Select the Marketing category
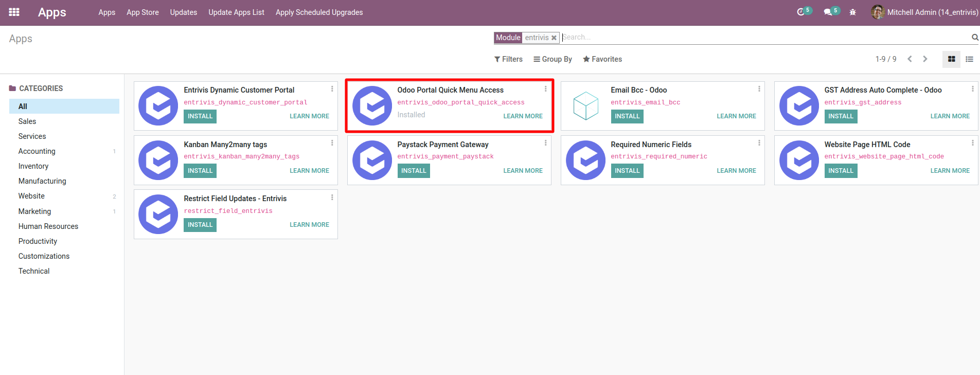Screen dimensions: 980x375 point(64,211)
